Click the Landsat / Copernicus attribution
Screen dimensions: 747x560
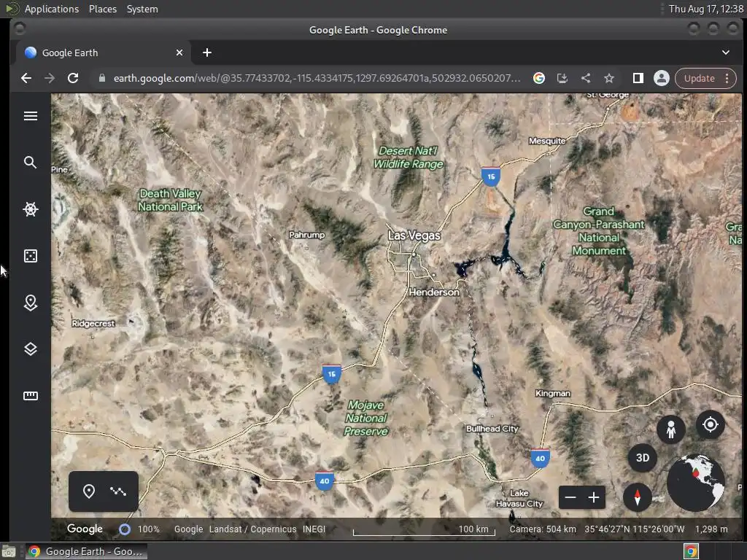tap(252, 529)
